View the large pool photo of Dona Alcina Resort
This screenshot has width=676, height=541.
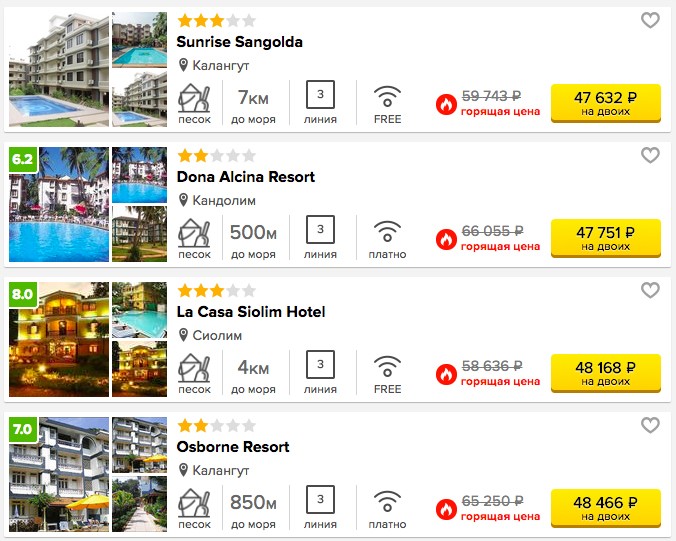[59, 204]
